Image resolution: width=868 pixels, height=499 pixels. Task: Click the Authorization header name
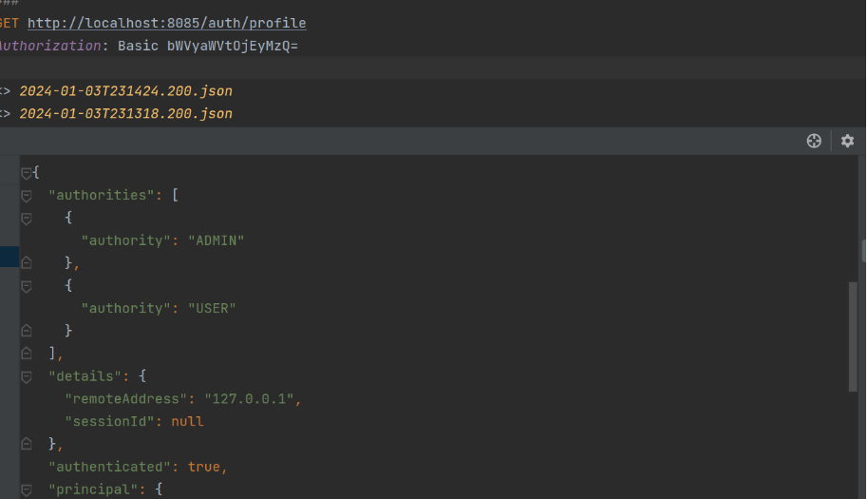point(50,46)
